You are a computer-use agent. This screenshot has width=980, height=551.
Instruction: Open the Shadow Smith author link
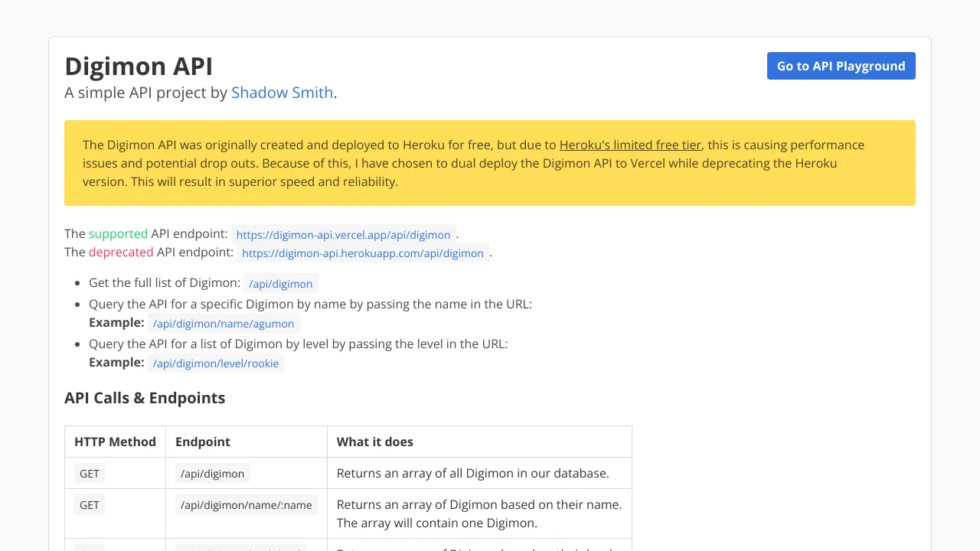[x=282, y=93]
